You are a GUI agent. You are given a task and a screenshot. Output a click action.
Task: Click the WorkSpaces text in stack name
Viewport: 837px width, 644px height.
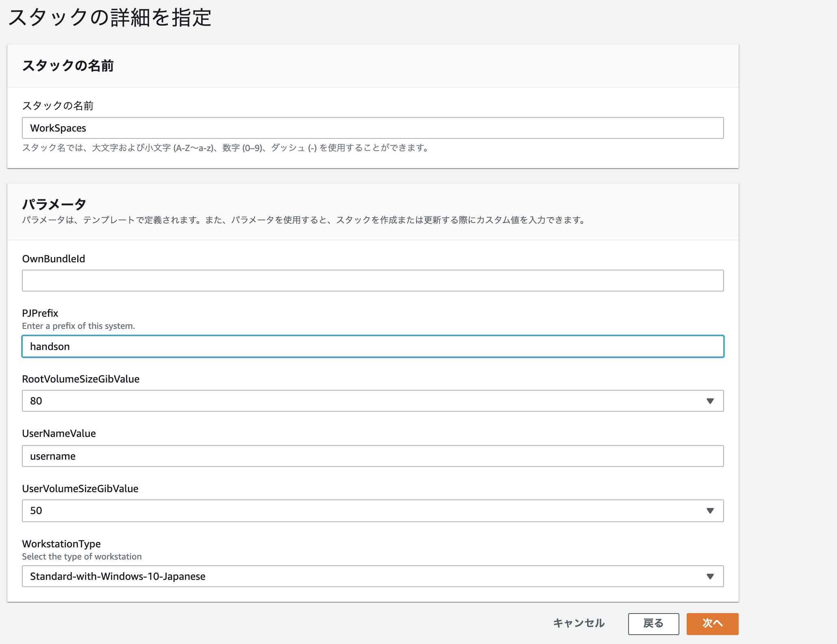click(x=58, y=128)
